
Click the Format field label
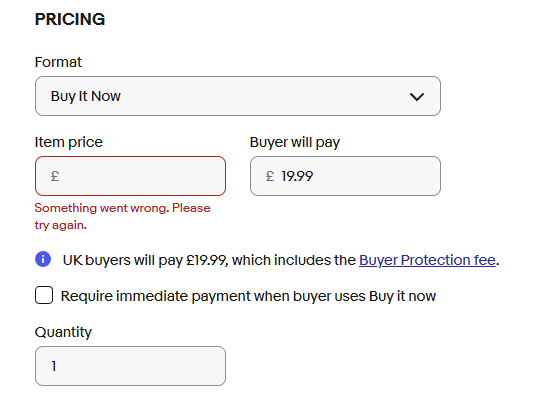(x=58, y=62)
